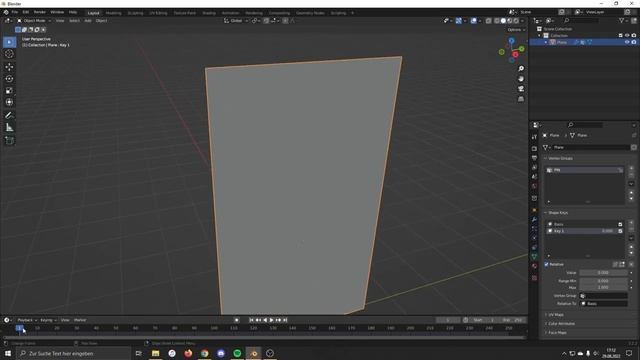
Task: Click the Marker button in timeline
Action: [x=80, y=320]
